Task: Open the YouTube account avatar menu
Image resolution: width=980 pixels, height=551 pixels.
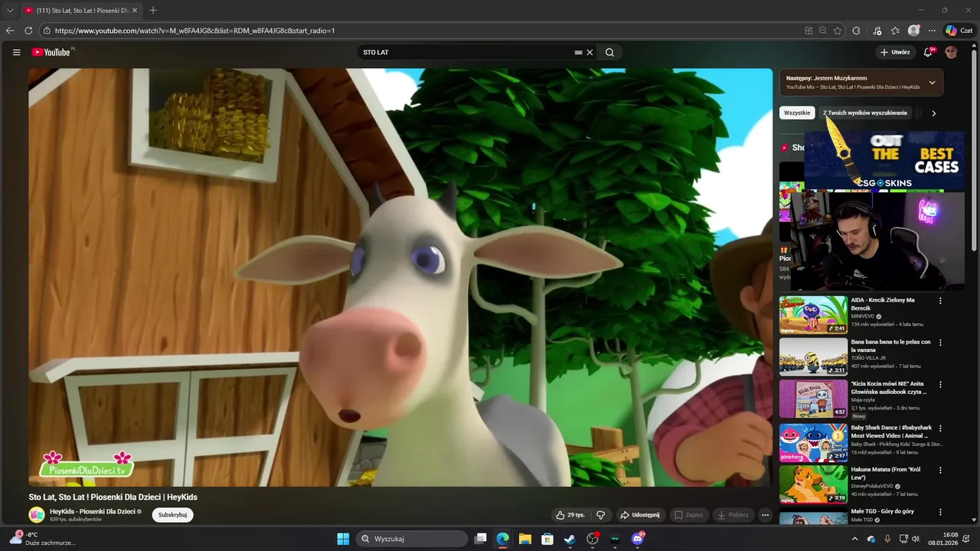Action: coord(951,52)
